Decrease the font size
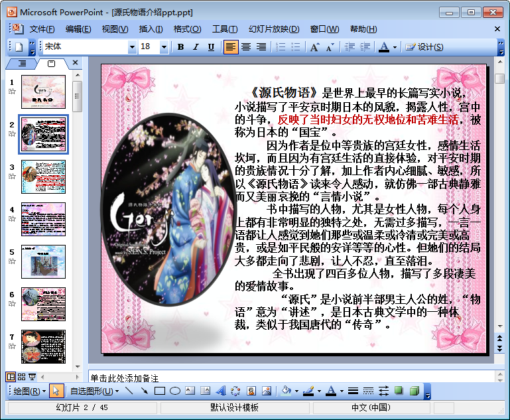This screenshot has width=510, height=420. pos(330,47)
